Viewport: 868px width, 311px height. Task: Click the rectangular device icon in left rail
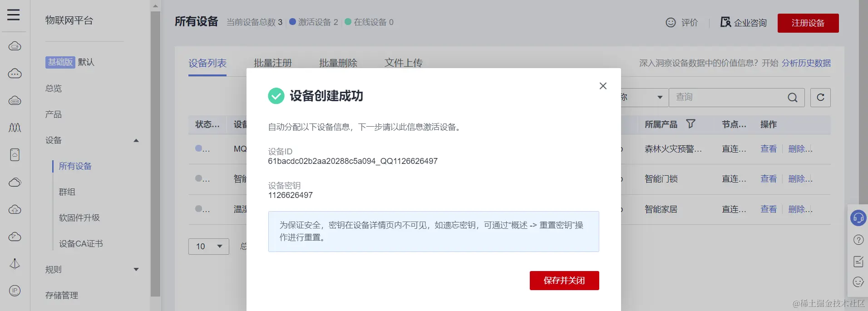pos(15,155)
